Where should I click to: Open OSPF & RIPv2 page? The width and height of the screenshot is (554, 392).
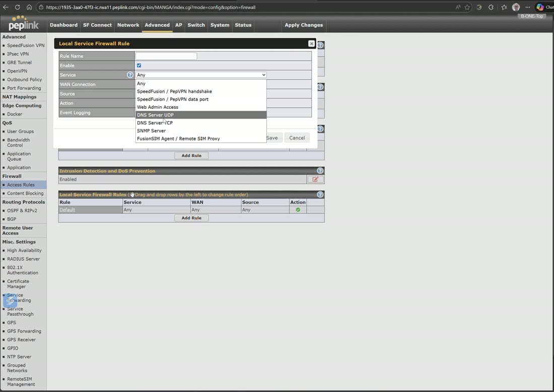click(22, 211)
